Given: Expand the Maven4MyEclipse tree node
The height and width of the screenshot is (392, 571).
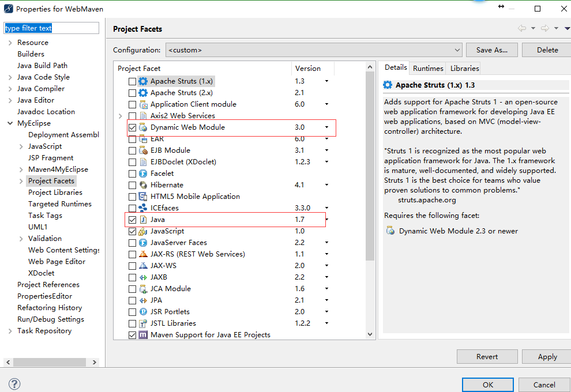Looking at the screenshot, I should pyautogui.click(x=21, y=169).
